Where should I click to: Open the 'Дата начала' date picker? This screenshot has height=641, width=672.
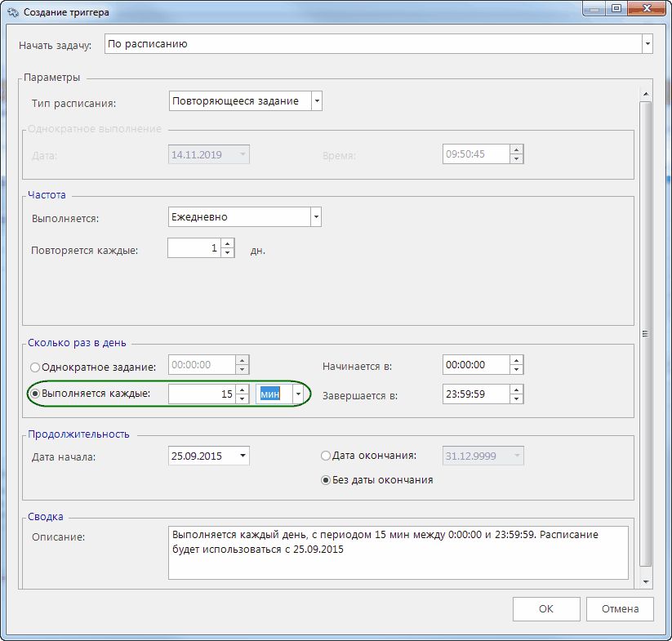[x=243, y=456]
